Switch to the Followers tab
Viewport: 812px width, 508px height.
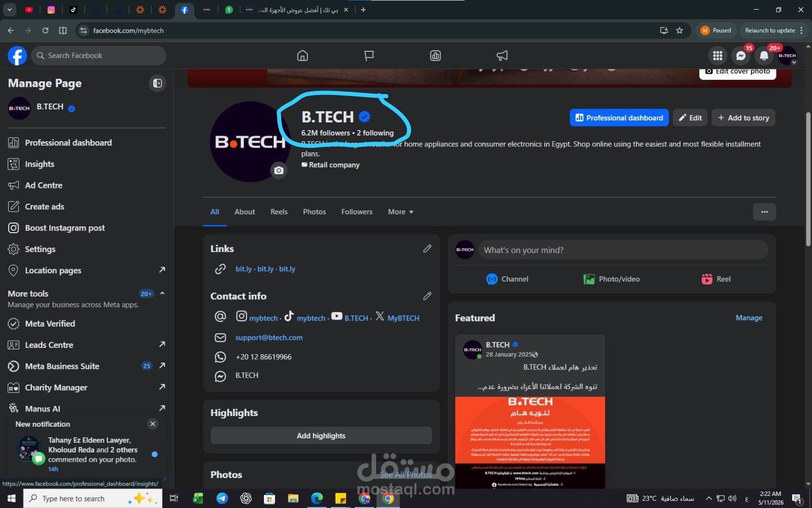pyautogui.click(x=357, y=212)
